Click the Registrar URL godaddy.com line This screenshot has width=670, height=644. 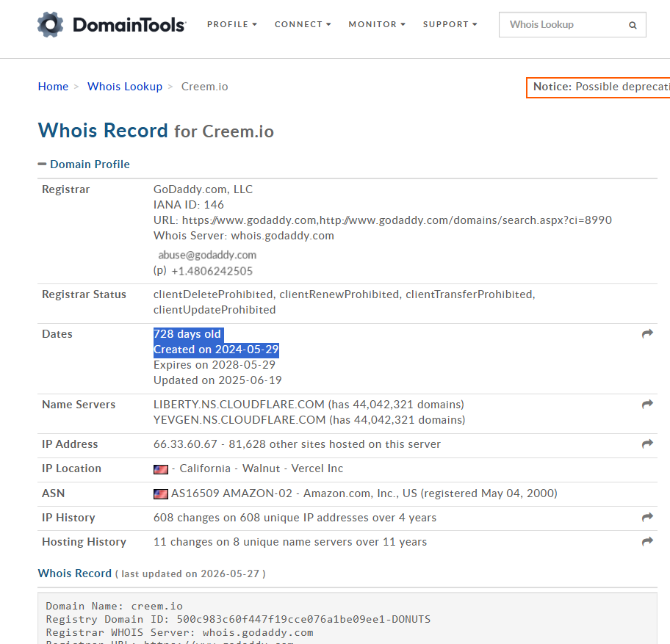coord(383,220)
